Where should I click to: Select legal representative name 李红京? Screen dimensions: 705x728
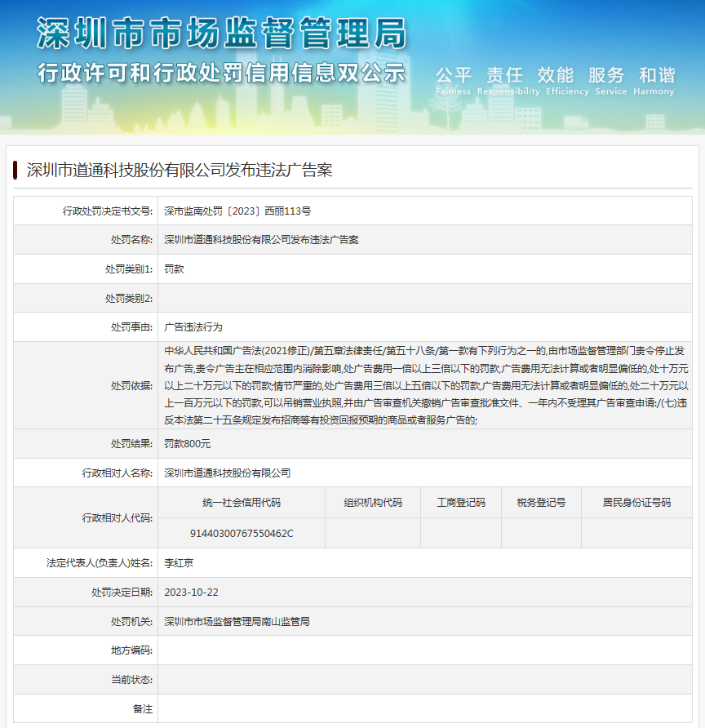tap(179, 563)
